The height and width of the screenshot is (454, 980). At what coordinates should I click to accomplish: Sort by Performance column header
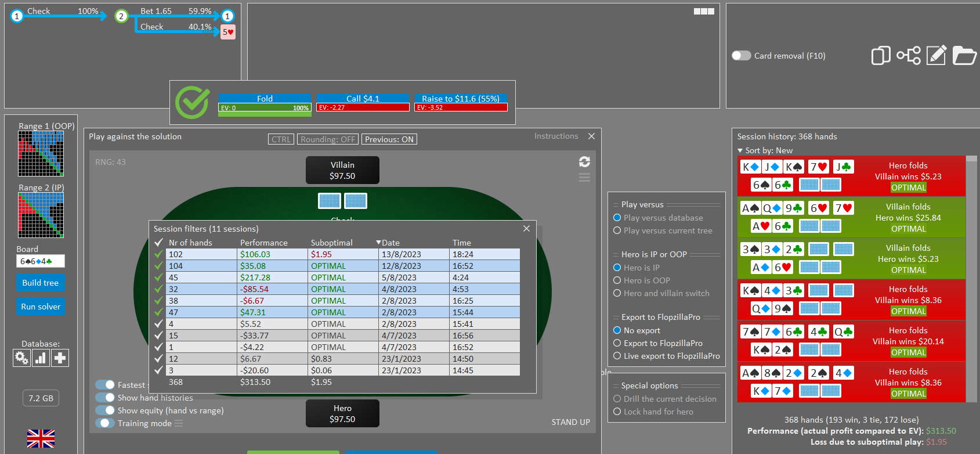(x=264, y=243)
